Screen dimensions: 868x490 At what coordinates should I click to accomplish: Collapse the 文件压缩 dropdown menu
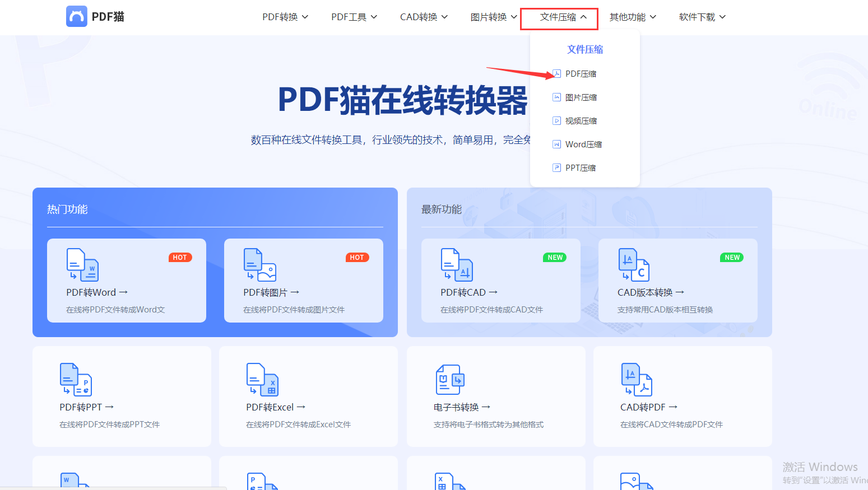point(563,17)
